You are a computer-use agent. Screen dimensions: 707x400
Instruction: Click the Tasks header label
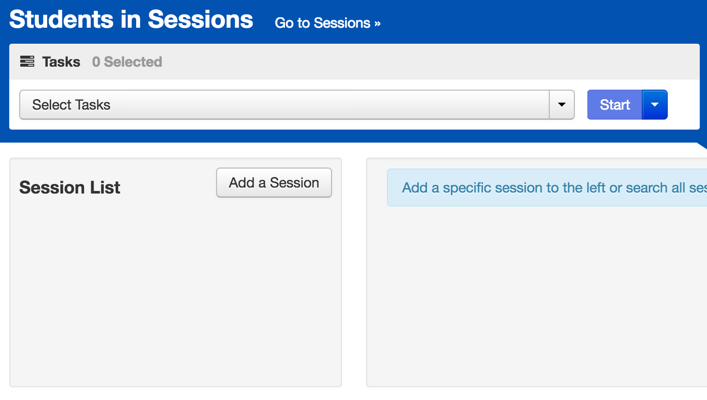click(61, 62)
